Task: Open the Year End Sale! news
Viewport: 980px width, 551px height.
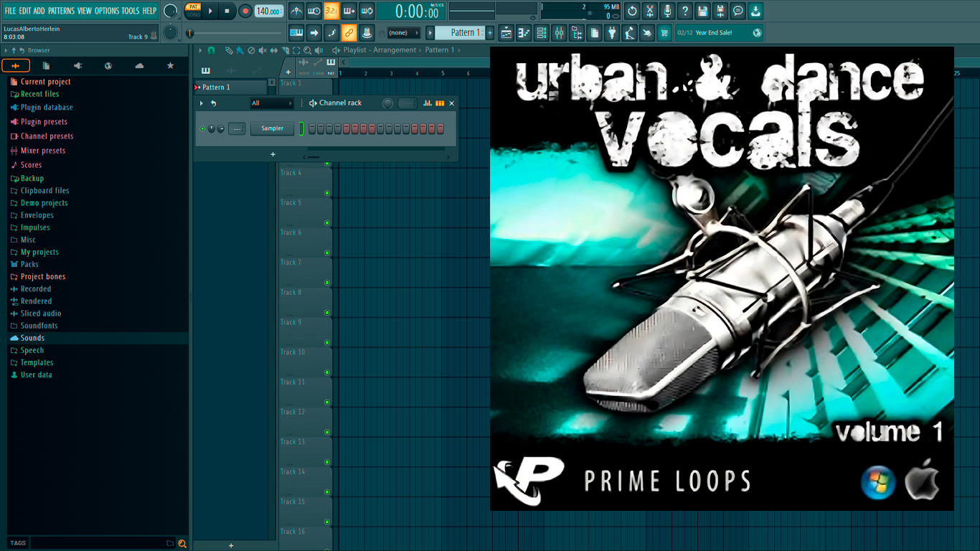Action: 720,32
